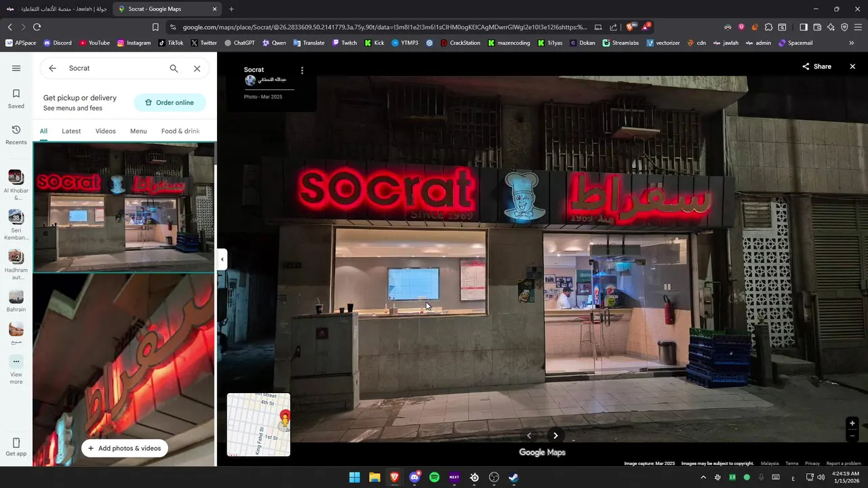868x488 pixels.
Task: Open the Translate bookmark
Action: coord(309,43)
